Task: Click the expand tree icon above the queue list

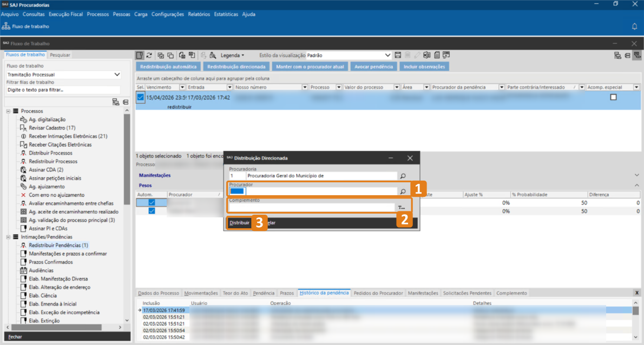Action: tap(115, 102)
